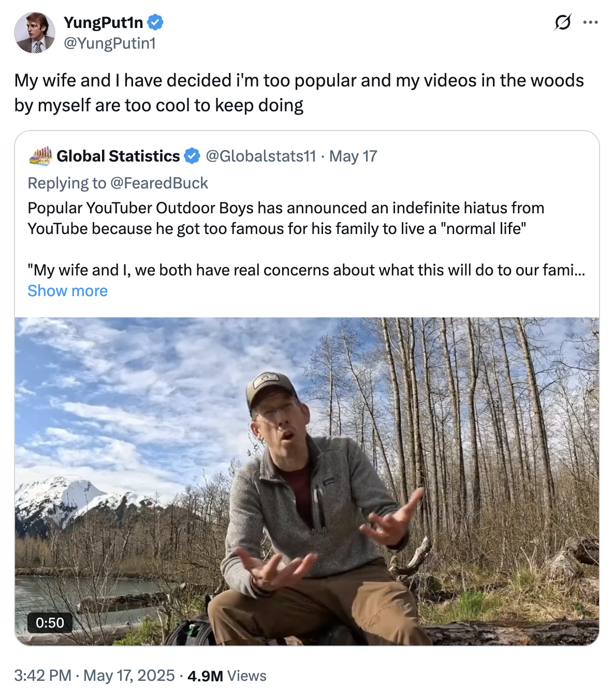Screen dimensions: 613x700
Task: Click the main post text about the woods
Action: click(x=299, y=93)
